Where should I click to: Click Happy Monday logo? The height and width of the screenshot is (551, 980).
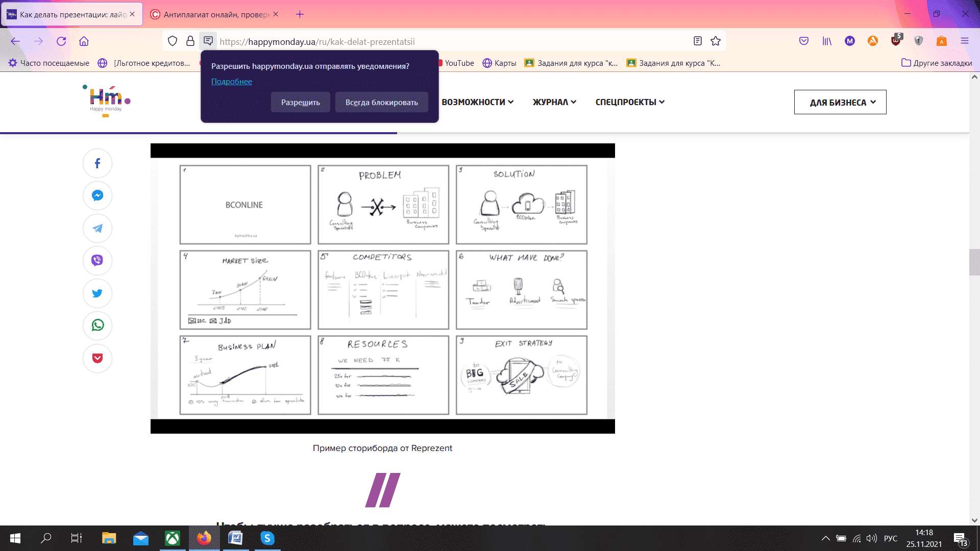(106, 101)
